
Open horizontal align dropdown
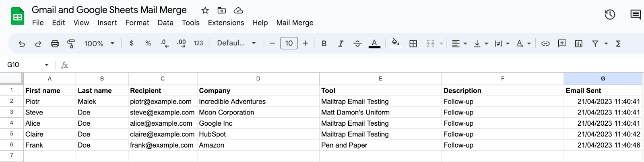[459, 44]
